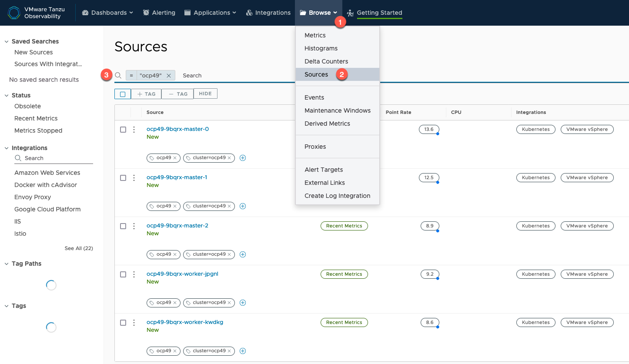The image size is (629, 364).
Task: Add a tag to ocp49-9bqrx-worker-jpgnl via plus icon
Action: click(243, 303)
